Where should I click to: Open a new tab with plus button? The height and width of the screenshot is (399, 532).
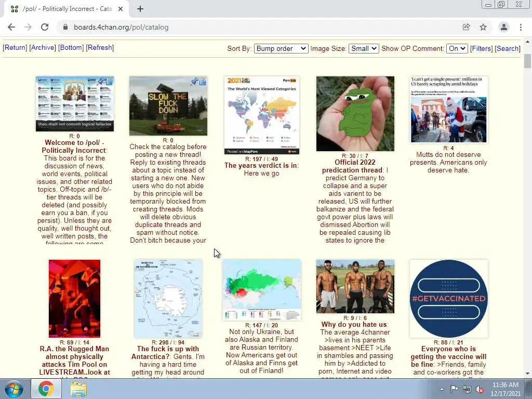(140, 9)
